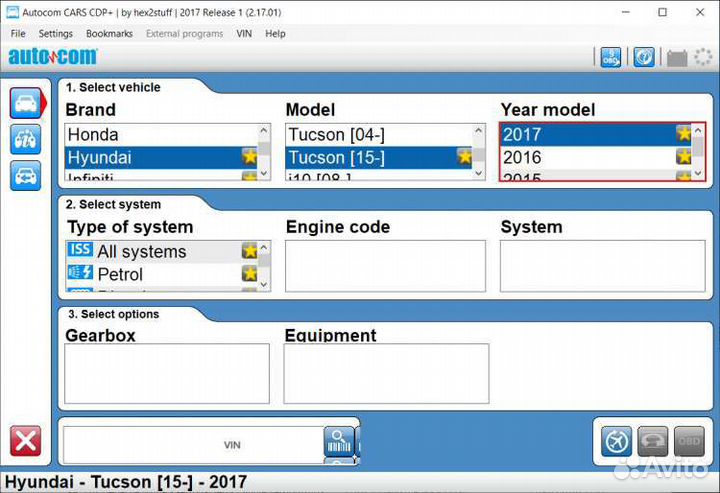720x493 pixels.
Task: Open the VIN menu
Action: (244, 34)
